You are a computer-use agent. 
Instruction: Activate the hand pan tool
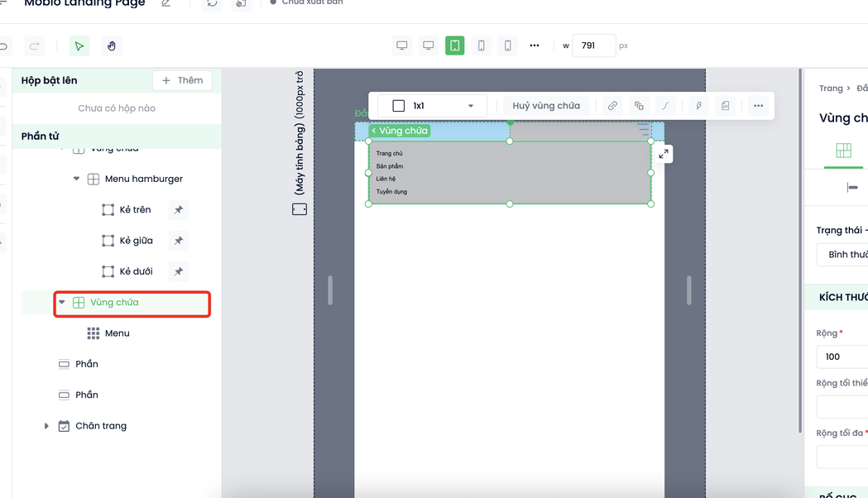click(x=112, y=46)
